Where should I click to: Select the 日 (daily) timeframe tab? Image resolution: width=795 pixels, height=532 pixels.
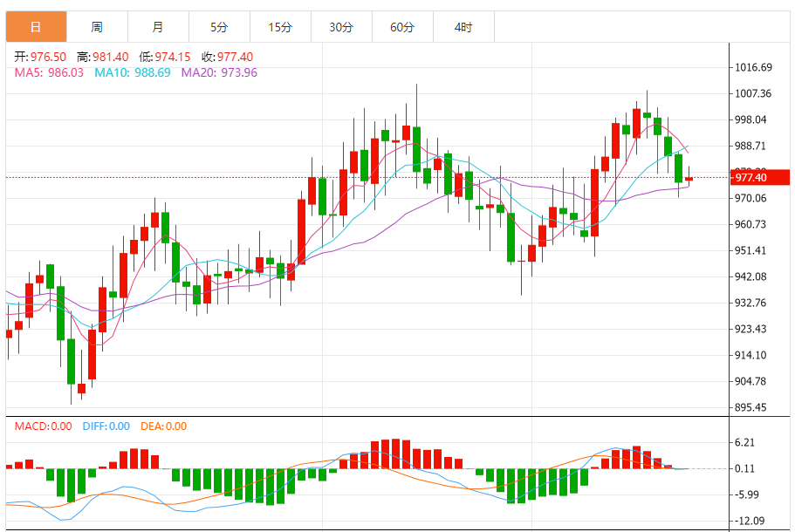click(36, 27)
